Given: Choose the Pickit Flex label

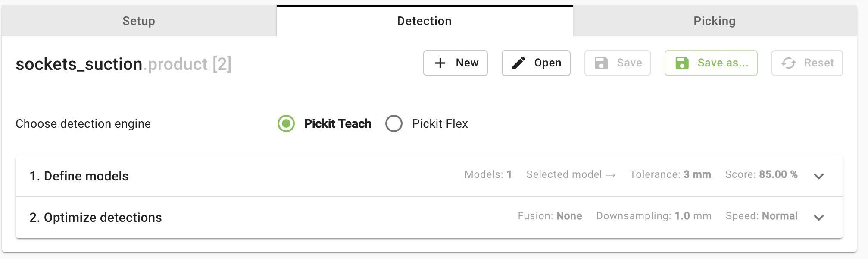Looking at the screenshot, I should tap(440, 123).
